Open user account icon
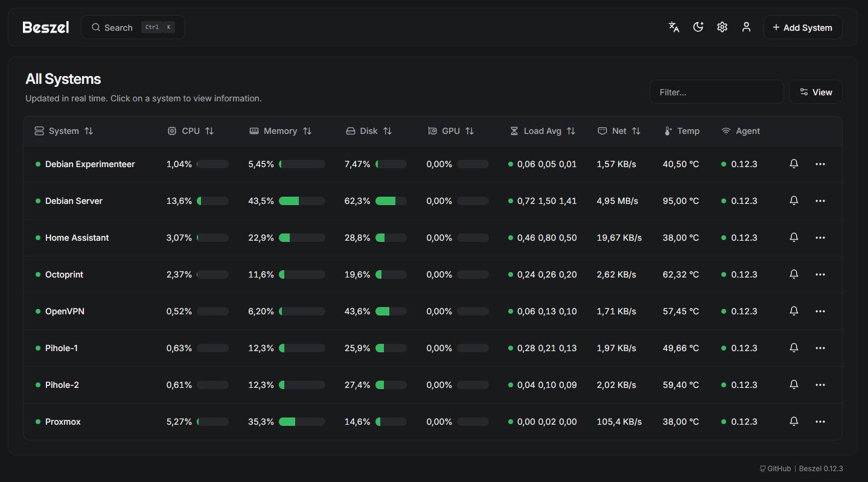 coord(746,27)
